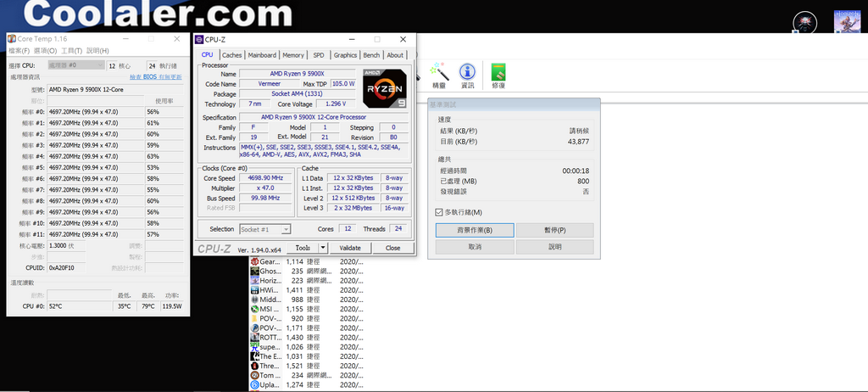Toggle the 多執行緒(M) multithreading checkbox
The image size is (868, 392).
440,212
